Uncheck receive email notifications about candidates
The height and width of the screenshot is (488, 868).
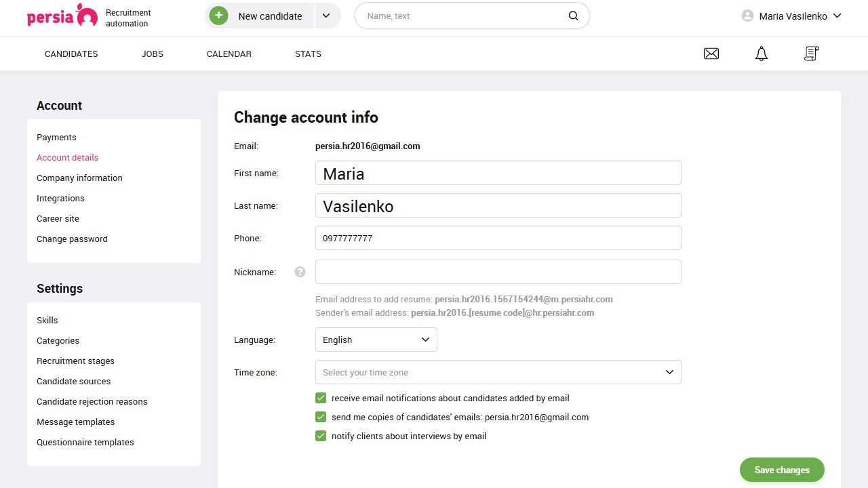coord(320,398)
